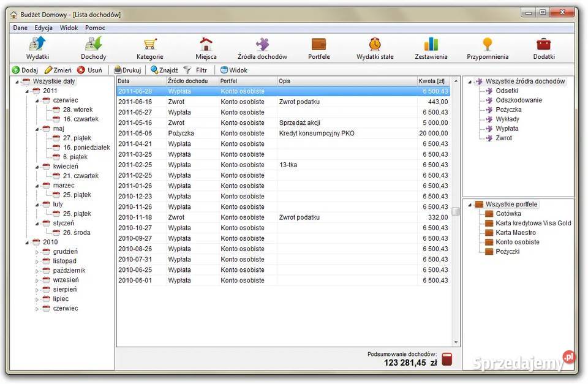Screen dimensions: 588x384
Task: Click the Usuń delete button
Action: 89,70
